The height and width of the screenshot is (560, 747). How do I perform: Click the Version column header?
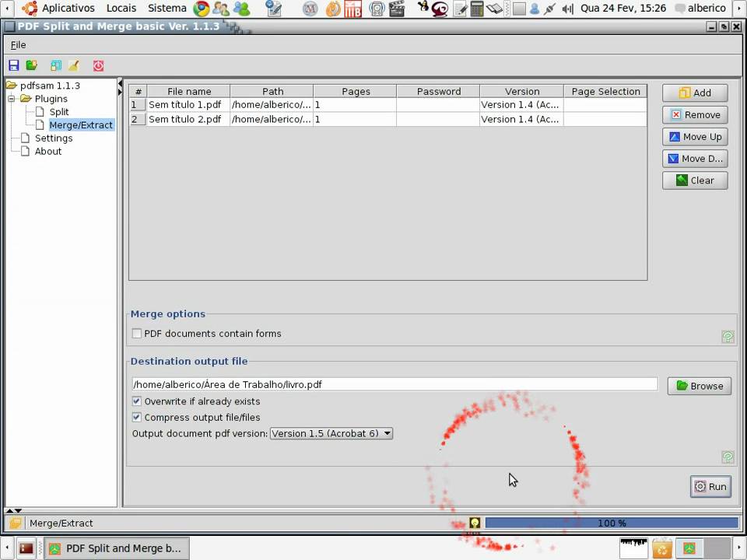[521, 92]
